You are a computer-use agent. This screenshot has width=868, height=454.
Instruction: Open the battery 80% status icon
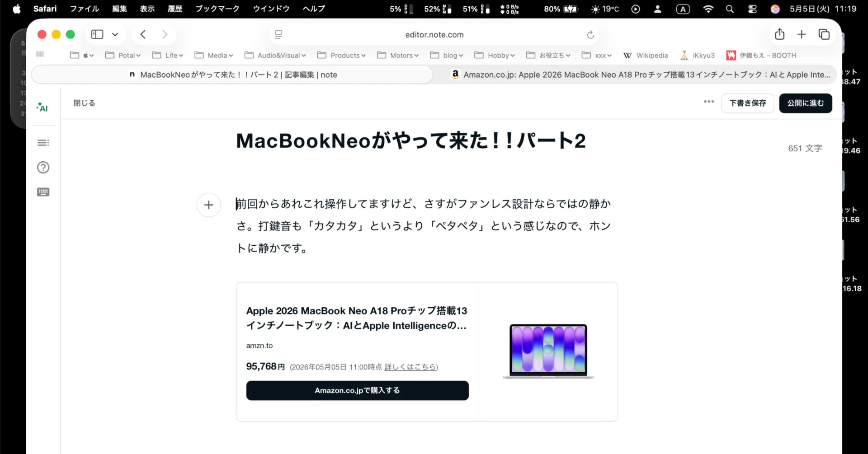561,9
